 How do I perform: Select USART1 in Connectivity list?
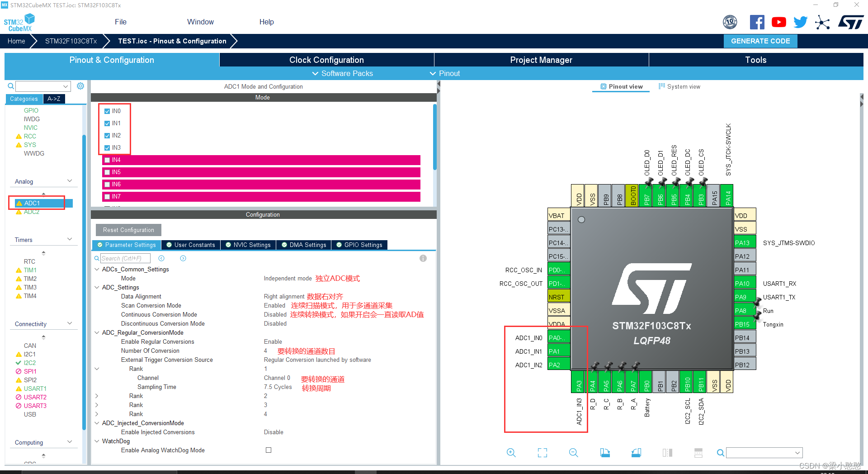[x=35, y=389]
